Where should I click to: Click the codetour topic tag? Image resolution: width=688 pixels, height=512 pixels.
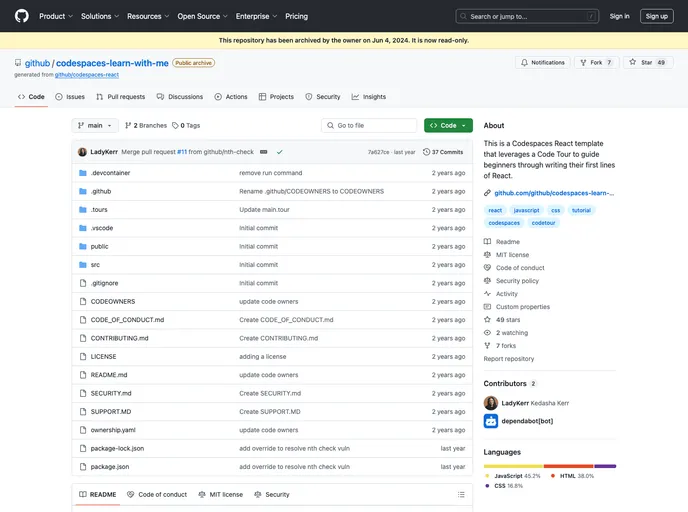(x=543, y=223)
